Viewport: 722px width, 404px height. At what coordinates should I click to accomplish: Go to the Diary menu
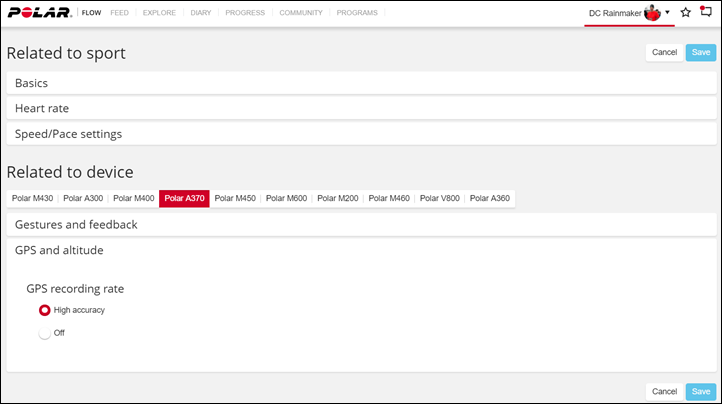(x=200, y=13)
